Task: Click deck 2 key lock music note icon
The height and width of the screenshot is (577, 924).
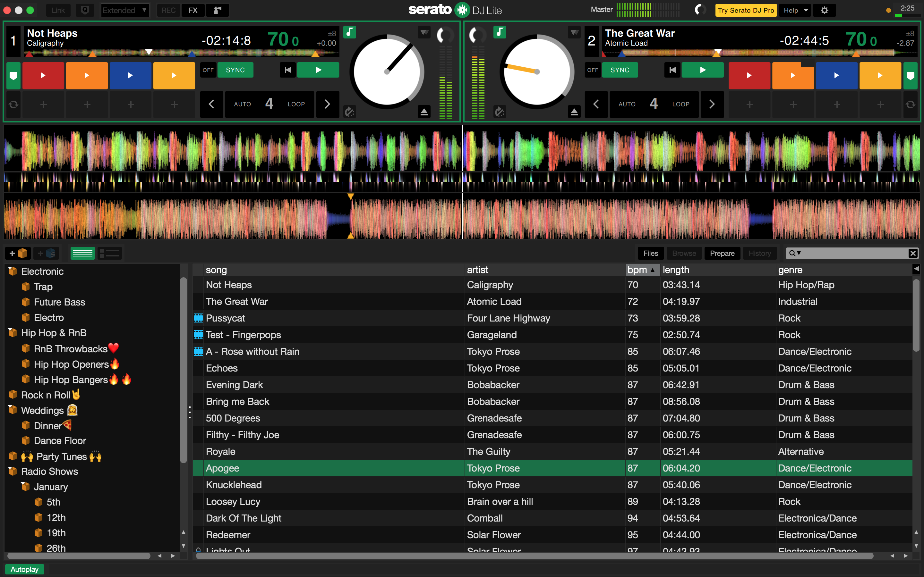Action: click(500, 32)
